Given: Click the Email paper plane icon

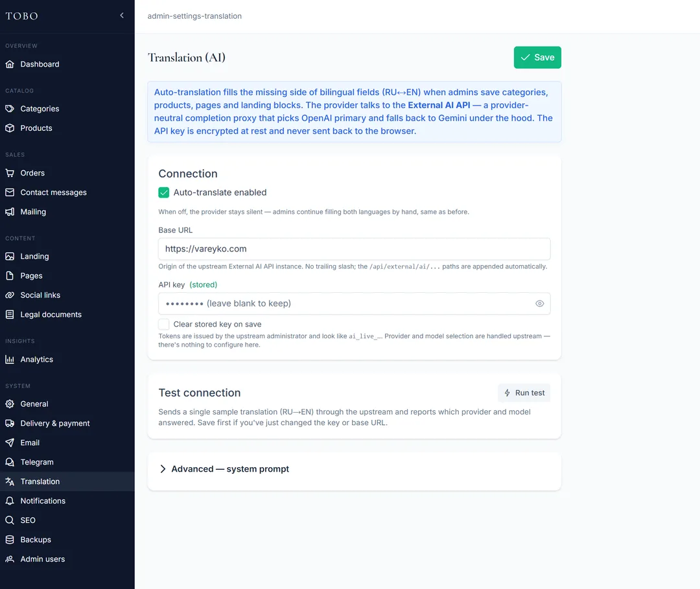Looking at the screenshot, I should pyautogui.click(x=10, y=443).
